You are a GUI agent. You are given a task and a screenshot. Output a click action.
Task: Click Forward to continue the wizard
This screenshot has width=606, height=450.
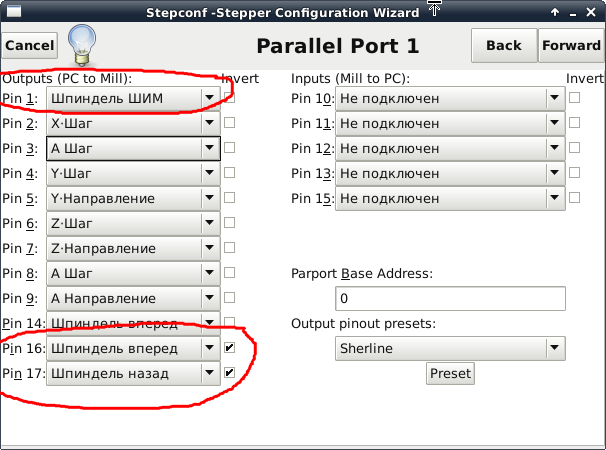570,45
